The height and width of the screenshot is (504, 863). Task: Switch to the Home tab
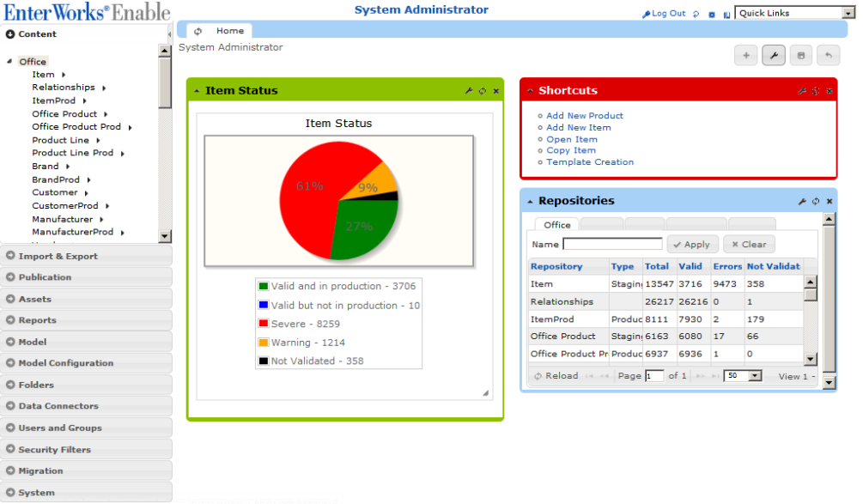pos(228,29)
